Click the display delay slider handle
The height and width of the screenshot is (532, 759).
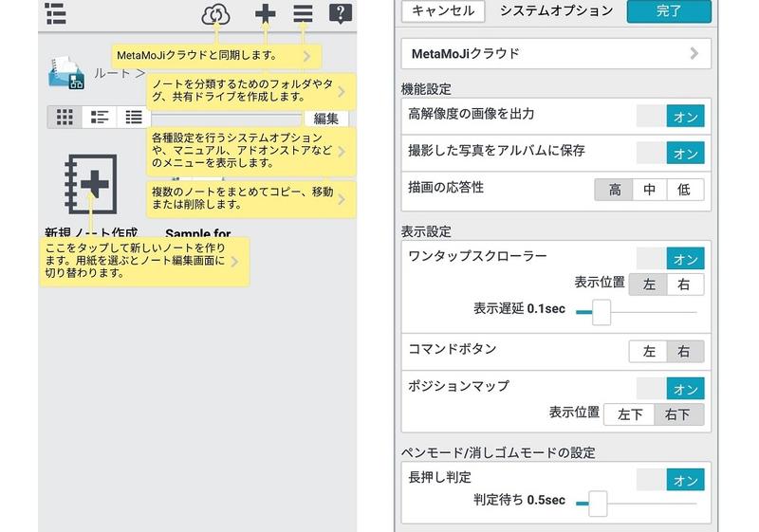(x=601, y=312)
